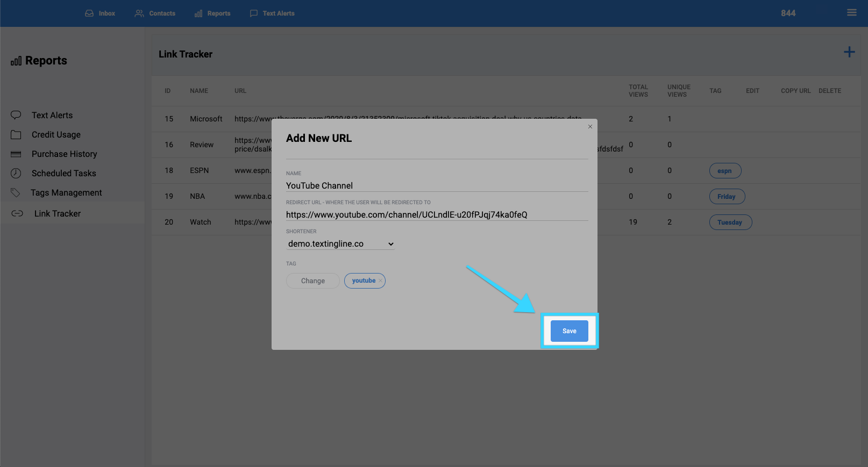Go to Contacts in top navigation
Viewport: 868px width, 467px height.
162,13
